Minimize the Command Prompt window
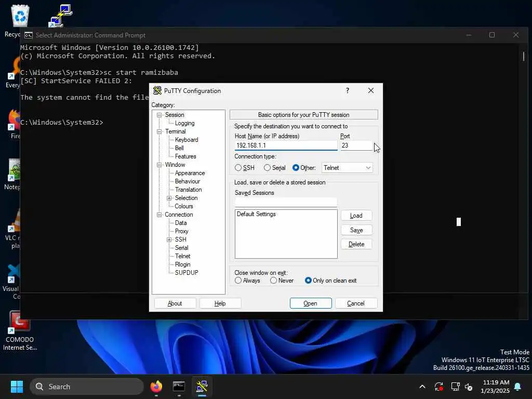 tap(469, 35)
